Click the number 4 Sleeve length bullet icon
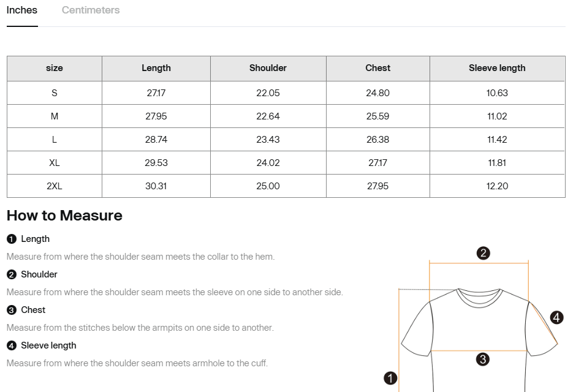The image size is (576, 392). [x=11, y=346]
